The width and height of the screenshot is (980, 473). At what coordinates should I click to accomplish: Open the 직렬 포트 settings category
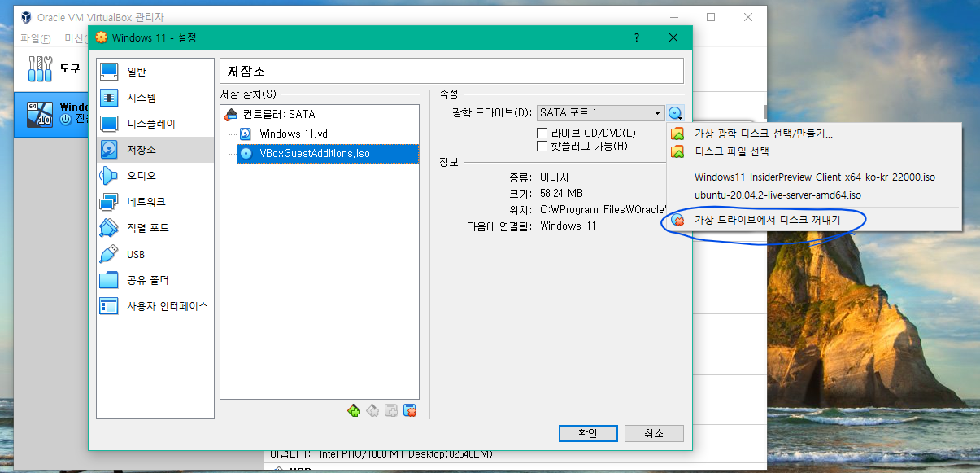pyautogui.click(x=155, y=228)
